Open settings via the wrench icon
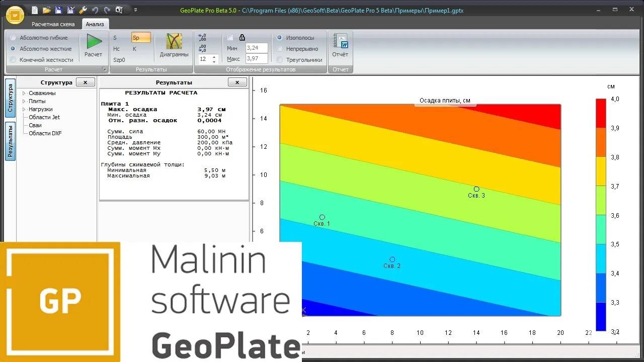Image resolution: width=644 pixels, height=362 pixels. coord(83,10)
